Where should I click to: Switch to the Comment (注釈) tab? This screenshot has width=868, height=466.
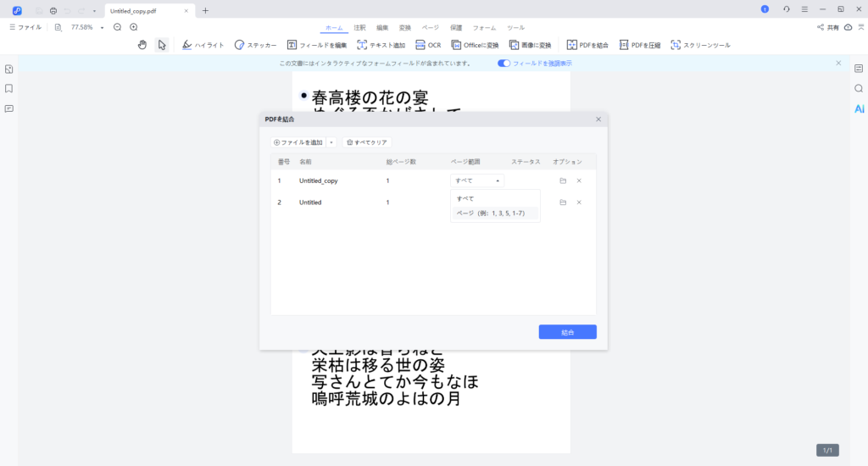click(x=359, y=28)
